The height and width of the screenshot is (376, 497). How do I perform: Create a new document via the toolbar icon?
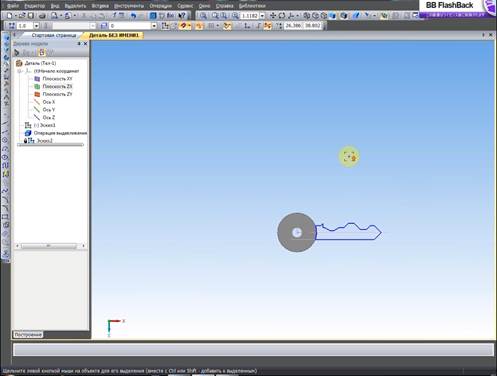tap(9, 15)
